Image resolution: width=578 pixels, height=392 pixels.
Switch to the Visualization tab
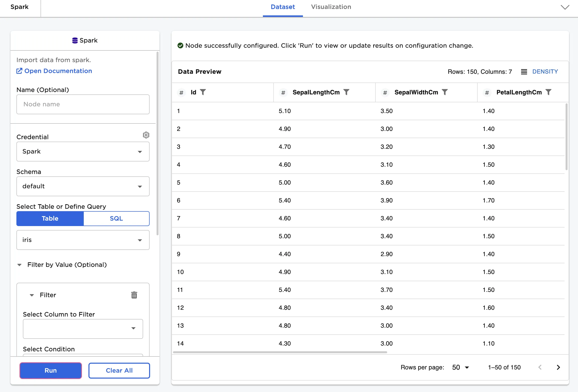click(331, 7)
